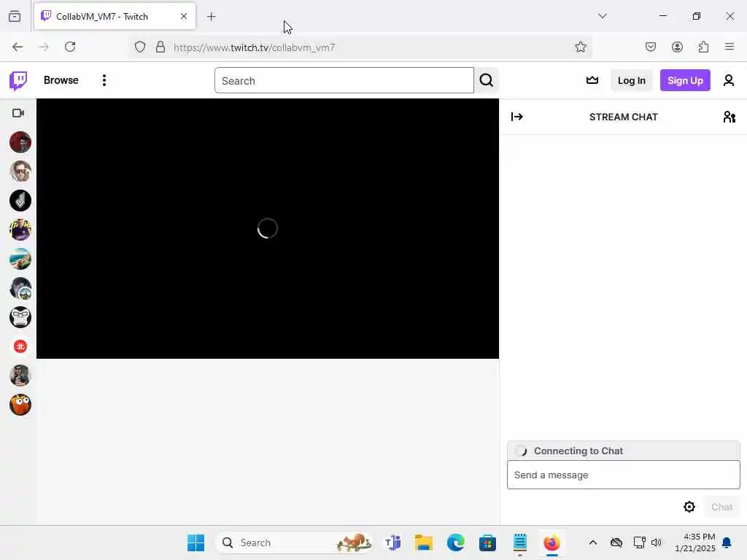Open the gorilla face channel avatar

(x=20, y=317)
